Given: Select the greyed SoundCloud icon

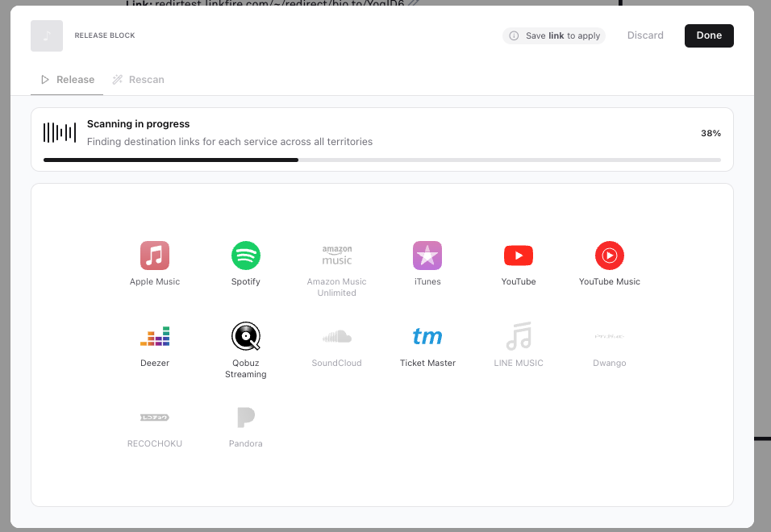Looking at the screenshot, I should (337, 336).
